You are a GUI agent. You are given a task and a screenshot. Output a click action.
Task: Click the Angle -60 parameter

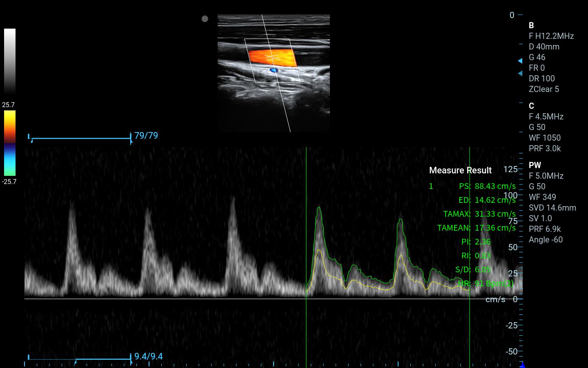[x=546, y=240]
